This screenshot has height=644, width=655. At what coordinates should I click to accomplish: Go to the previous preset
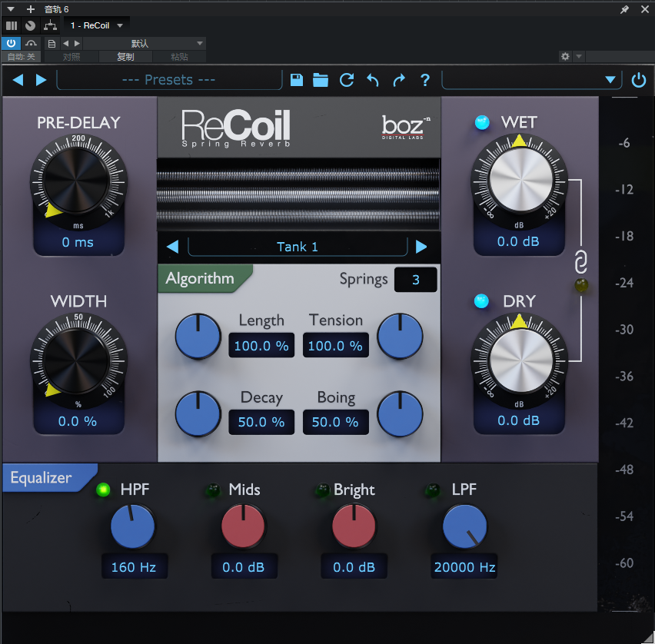click(x=18, y=80)
